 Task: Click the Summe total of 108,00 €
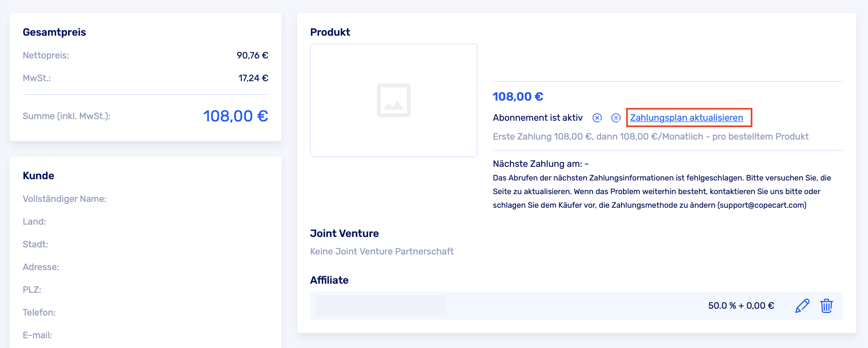[x=235, y=116]
